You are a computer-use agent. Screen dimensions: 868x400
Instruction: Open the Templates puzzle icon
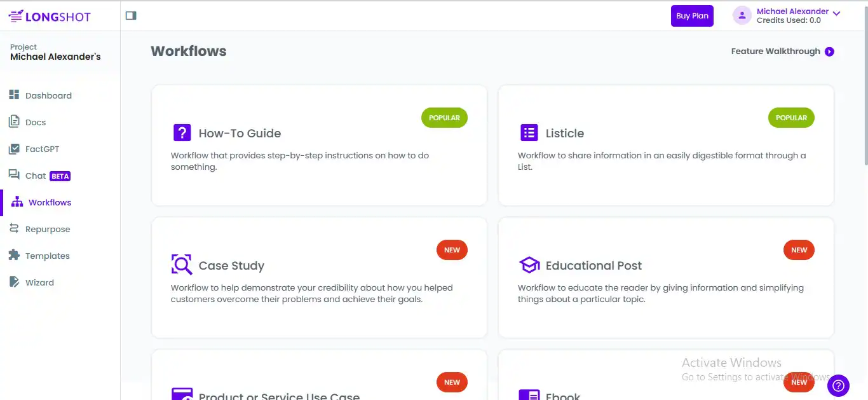14,255
